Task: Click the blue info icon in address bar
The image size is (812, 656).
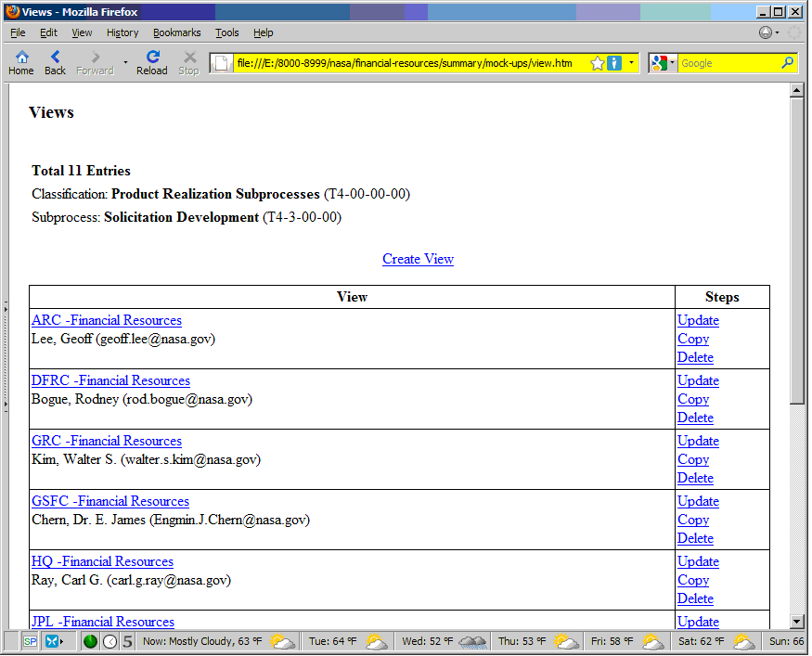Action: pyautogui.click(x=613, y=63)
